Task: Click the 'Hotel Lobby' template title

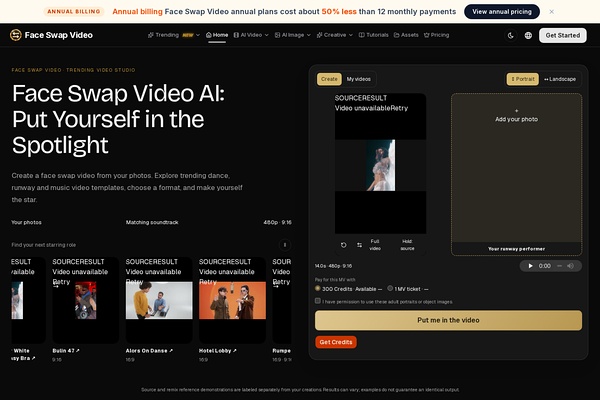Action: pos(215,350)
